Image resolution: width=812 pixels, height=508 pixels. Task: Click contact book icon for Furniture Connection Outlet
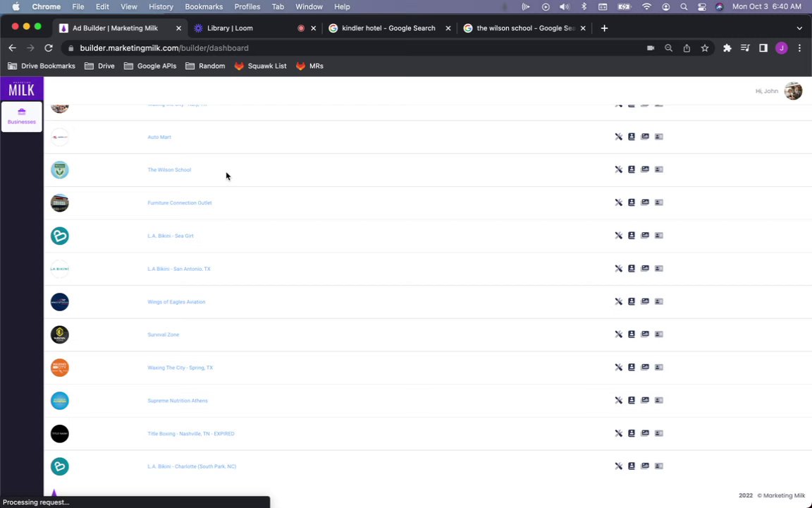click(632, 202)
